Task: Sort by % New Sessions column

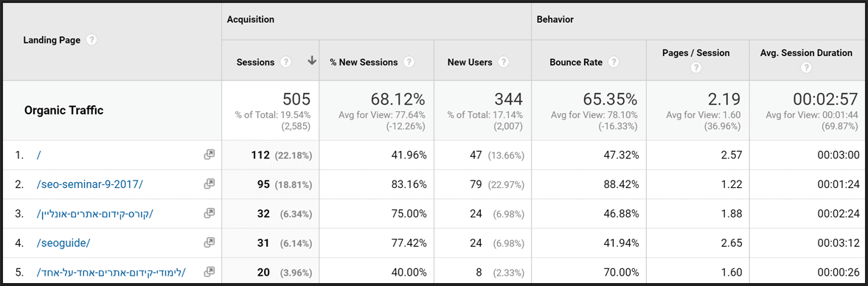Action: click(x=364, y=62)
